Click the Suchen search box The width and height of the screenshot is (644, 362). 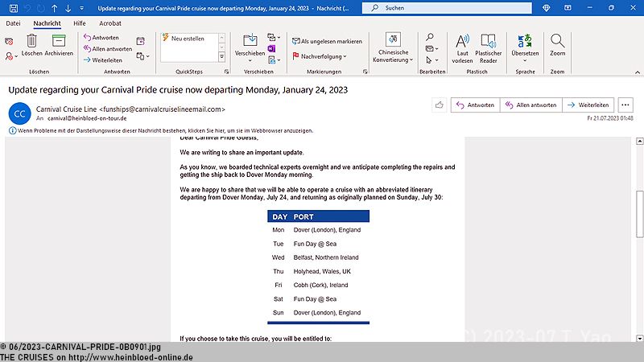447,8
